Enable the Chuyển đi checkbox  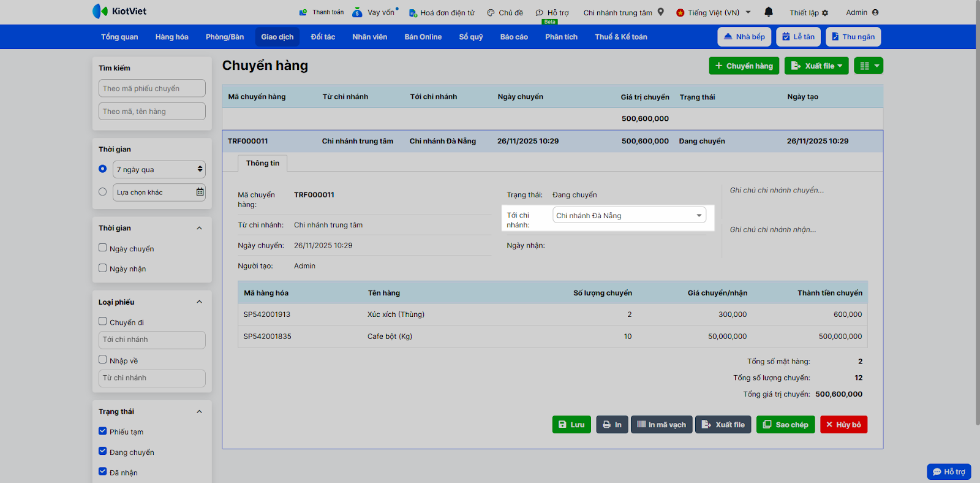(x=103, y=321)
